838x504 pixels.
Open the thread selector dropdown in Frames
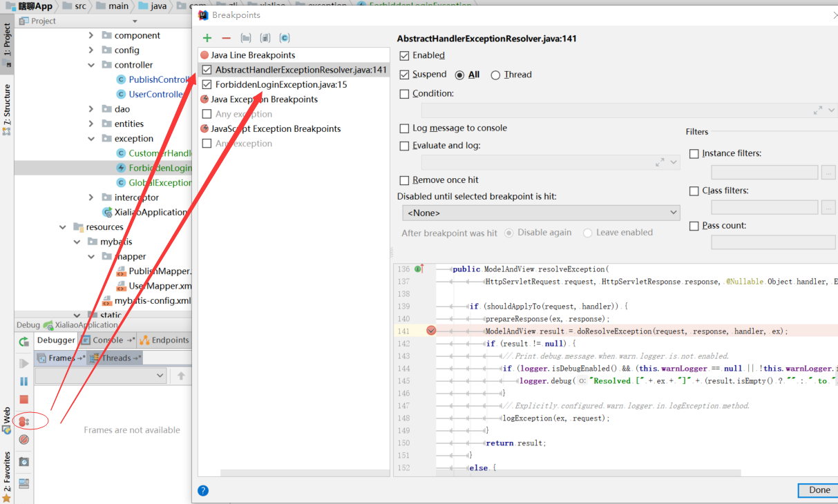pyautogui.click(x=101, y=376)
